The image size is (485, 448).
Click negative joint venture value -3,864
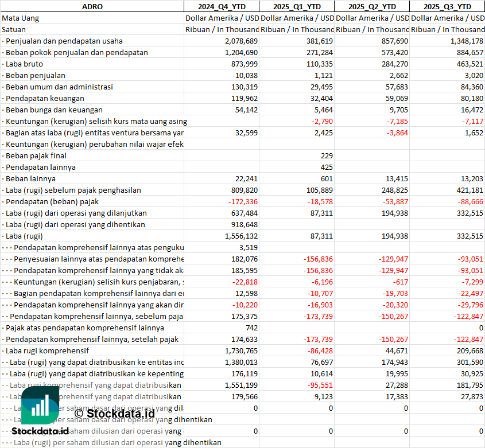(x=397, y=133)
